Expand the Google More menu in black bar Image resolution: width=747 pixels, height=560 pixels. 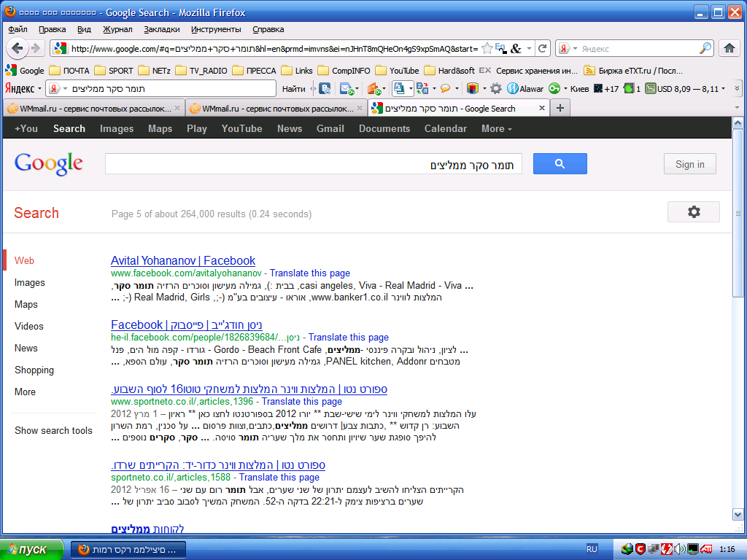[496, 128]
